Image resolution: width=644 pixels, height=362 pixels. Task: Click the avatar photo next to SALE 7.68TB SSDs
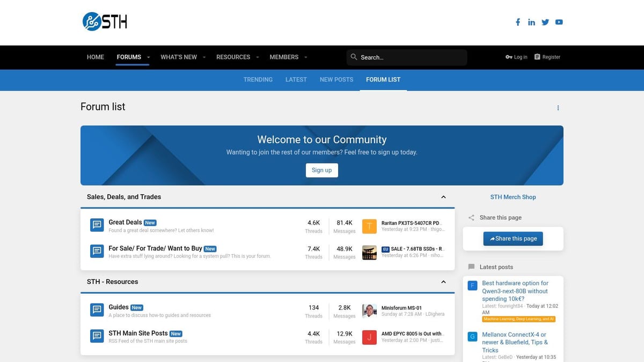370,253
